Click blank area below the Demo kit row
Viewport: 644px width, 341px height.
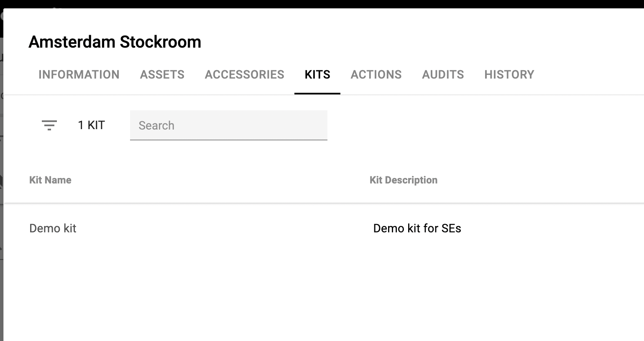293,293
